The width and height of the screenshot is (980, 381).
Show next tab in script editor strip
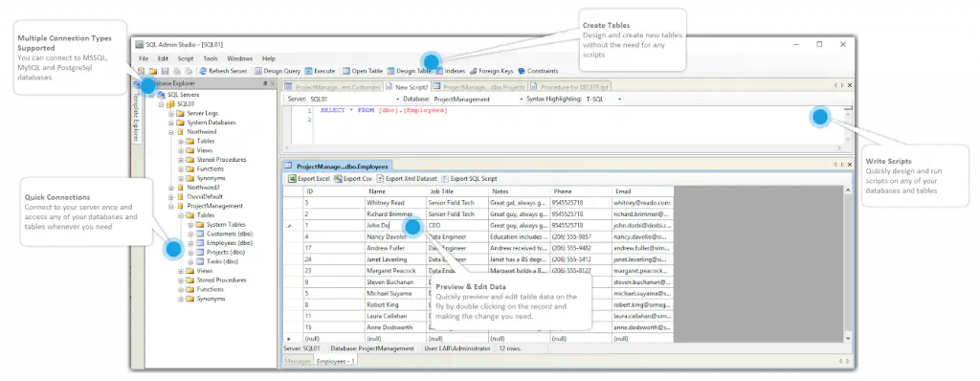842,86
